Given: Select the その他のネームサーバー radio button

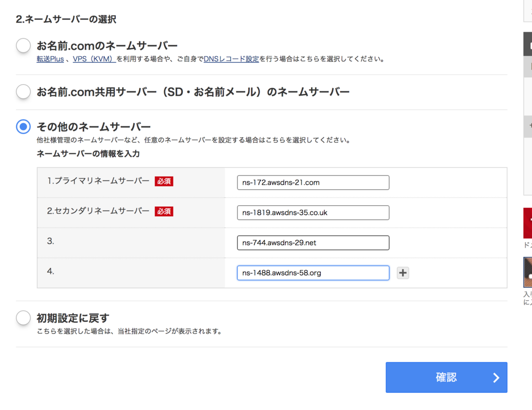Looking at the screenshot, I should [x=23, y=126].
